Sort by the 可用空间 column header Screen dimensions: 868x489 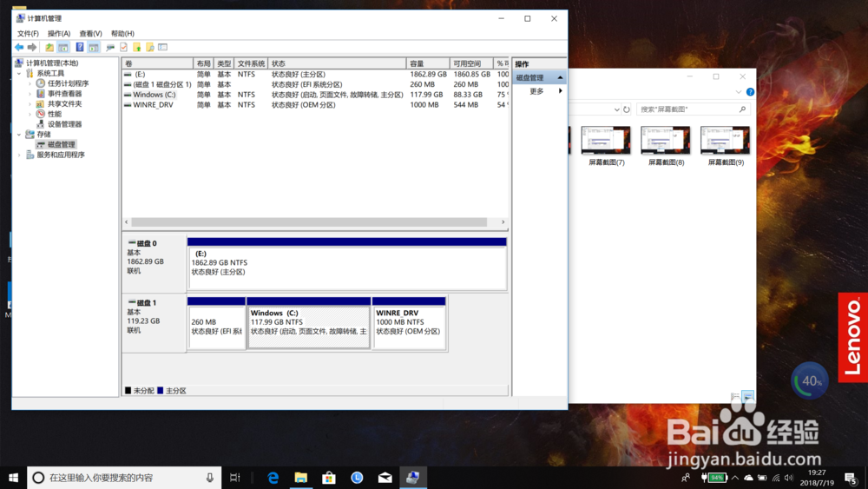pos(471,63)
